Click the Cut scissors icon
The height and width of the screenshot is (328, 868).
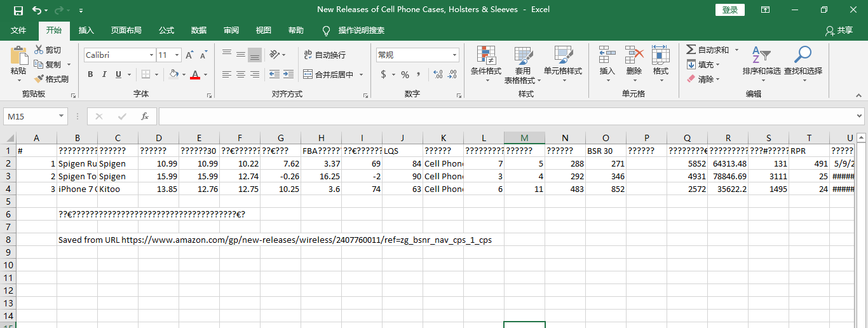pyautogui.click(x=39, y=50)
